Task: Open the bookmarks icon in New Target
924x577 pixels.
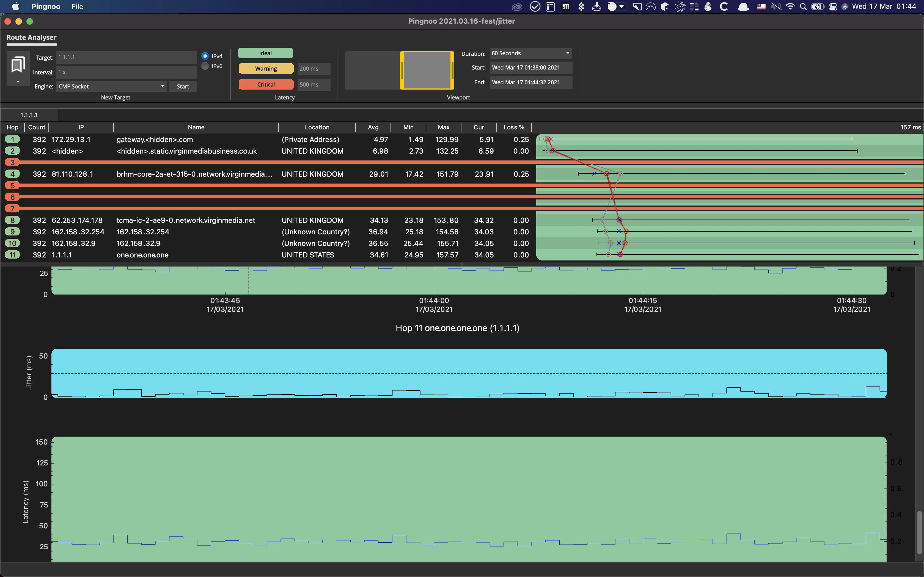Action: click(x=18, y=64)
